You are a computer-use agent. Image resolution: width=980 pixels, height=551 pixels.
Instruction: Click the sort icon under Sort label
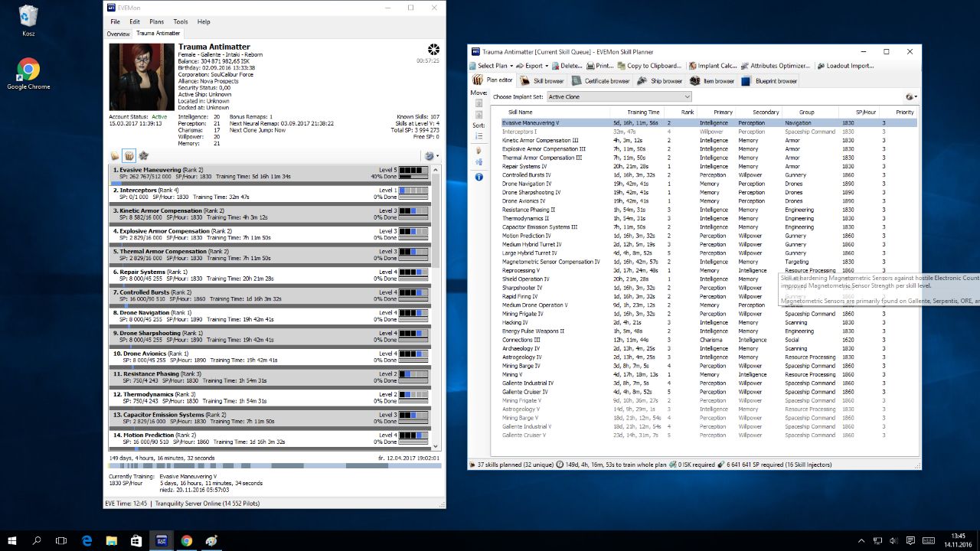(x=479, y=136)
